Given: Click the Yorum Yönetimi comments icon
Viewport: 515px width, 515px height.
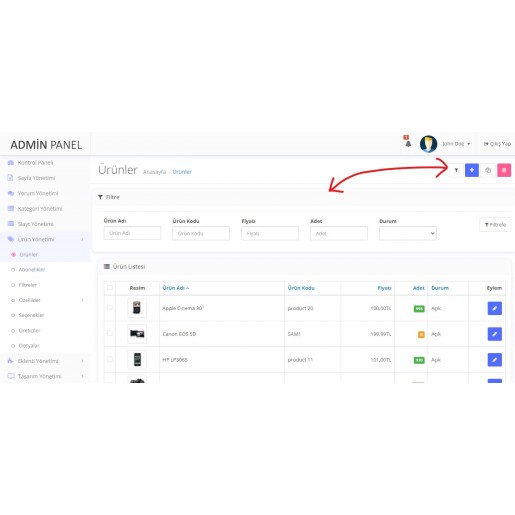Looking at the screenshot, I should [x=11, y=193].
